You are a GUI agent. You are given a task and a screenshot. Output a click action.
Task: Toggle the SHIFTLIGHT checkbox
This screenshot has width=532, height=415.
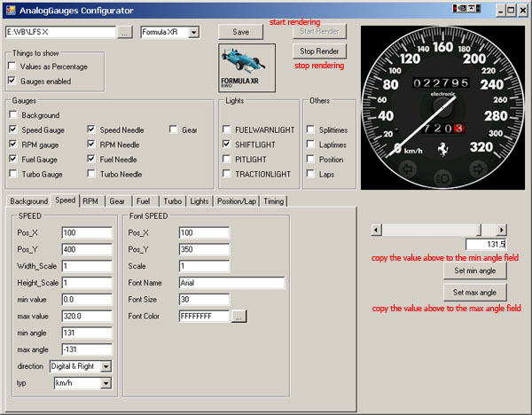point(227,144)
